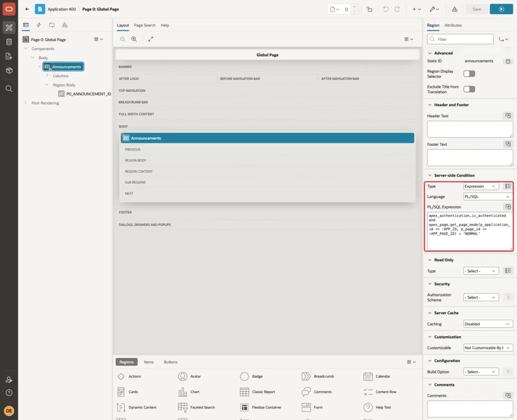The height and width of the screenshot is (420, 517).
Task: Collapse the Header and Footer section
Action: click(430, 105)
